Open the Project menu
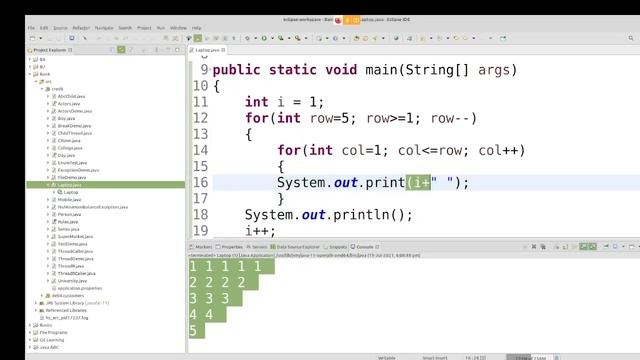 click(144, 28)
